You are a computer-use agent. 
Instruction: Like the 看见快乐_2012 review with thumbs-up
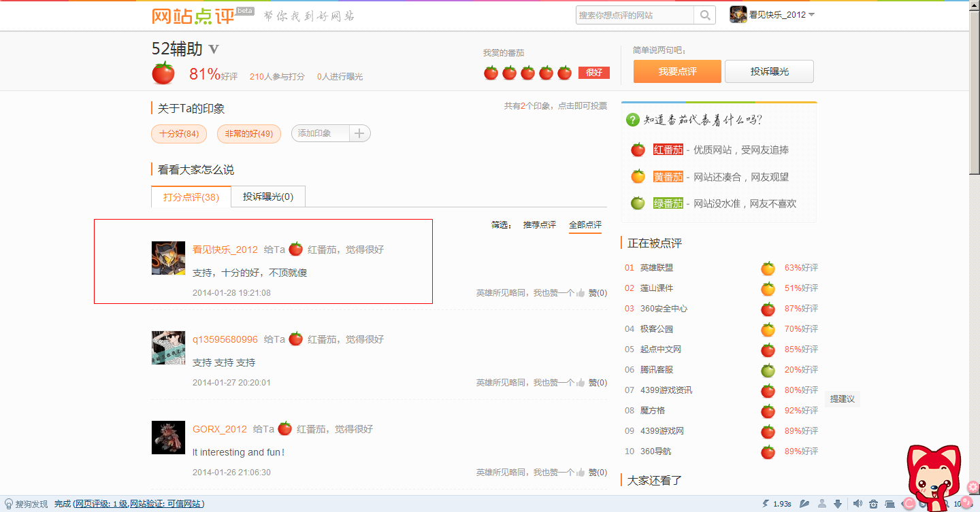[x=581, y=293]
